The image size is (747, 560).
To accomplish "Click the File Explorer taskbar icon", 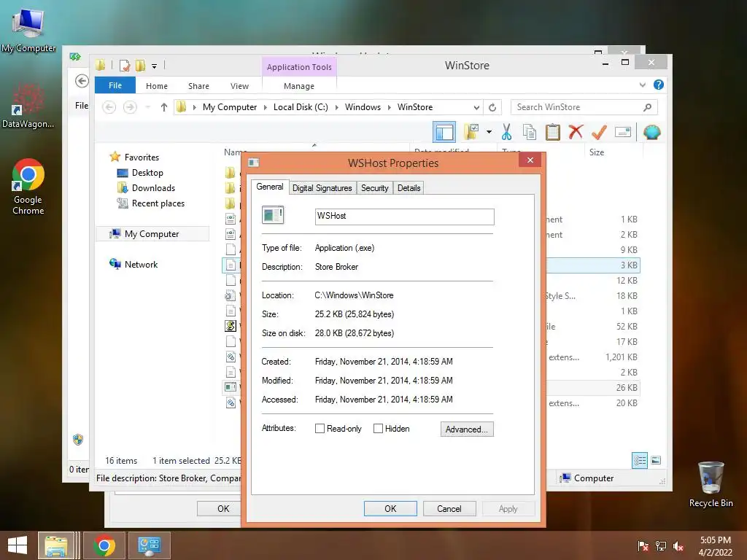I will click(x=55, y=545).
